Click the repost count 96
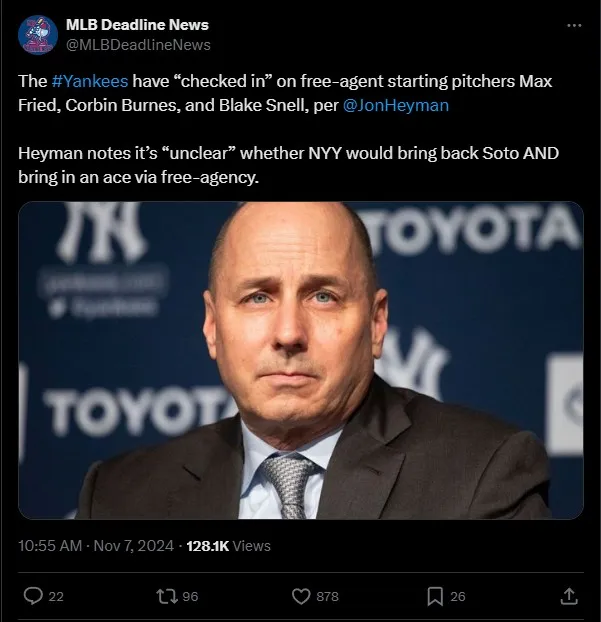The image size is (601, 622). point(190,597)
